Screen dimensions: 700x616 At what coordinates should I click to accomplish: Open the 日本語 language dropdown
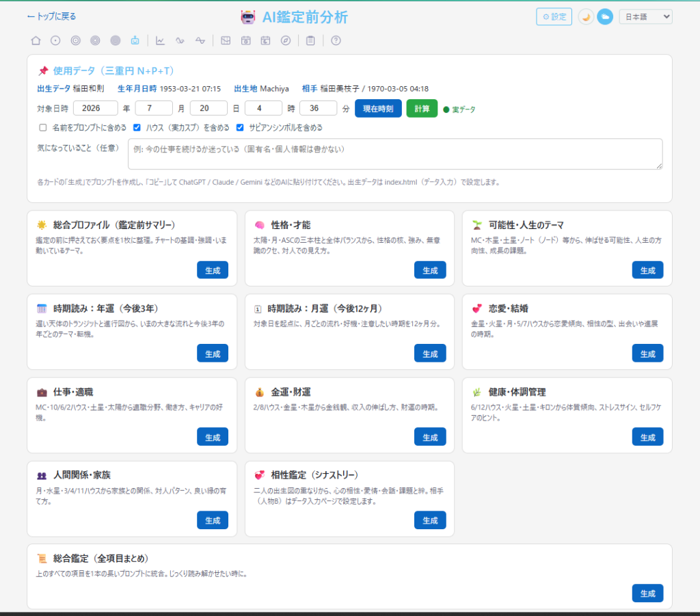(x=645, y=17)
